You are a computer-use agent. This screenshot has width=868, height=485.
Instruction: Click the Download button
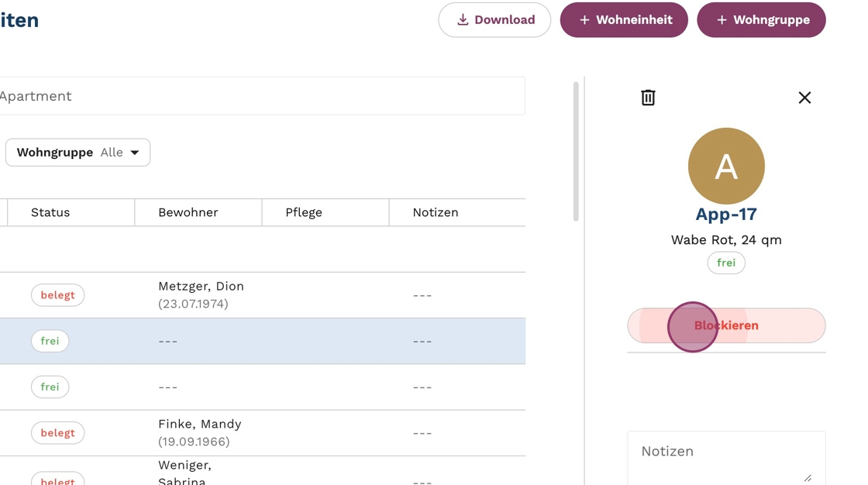click(494, 20)
